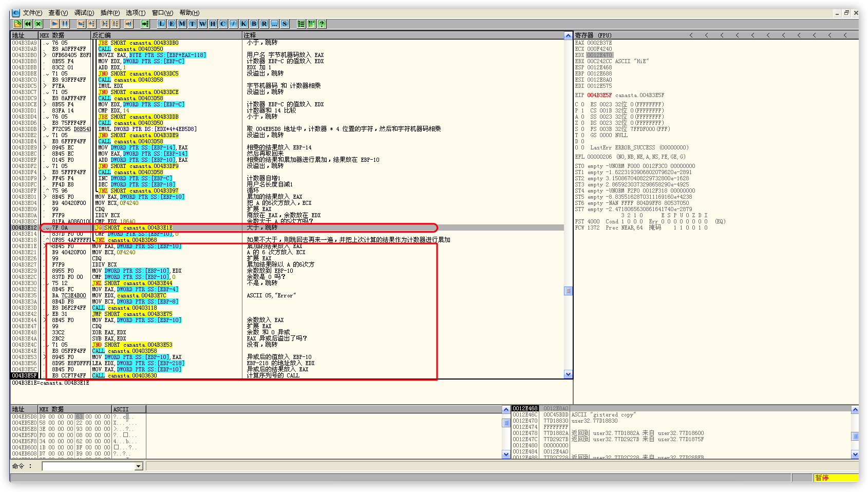The height and width of the screenshot is (492, 868).
Task: Click the disassembly scrollbar down arrow
Action: tap(568, 374)
